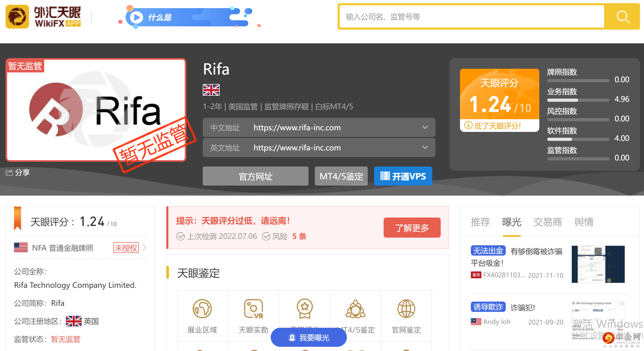The width and height of the screenshot is (644, 351).
Task: Click the US flag beside NFA license
Action: click(21, 247)
